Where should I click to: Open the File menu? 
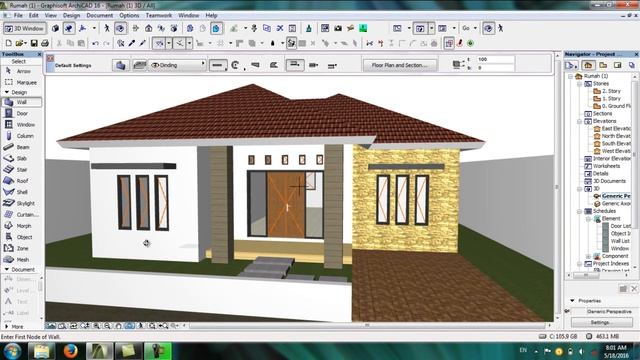coord(18,16)
